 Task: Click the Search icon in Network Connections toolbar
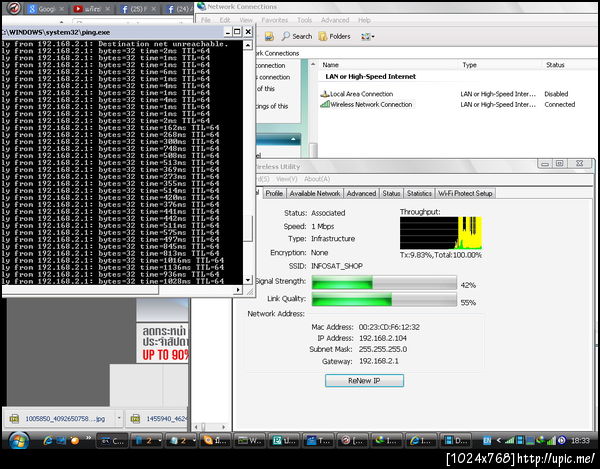[x=286, y=36]
